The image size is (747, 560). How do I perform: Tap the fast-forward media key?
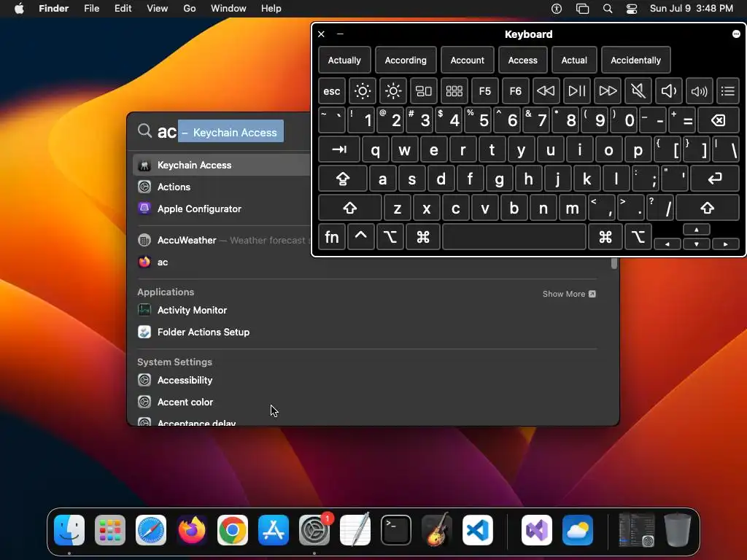pyautogui.click(x=608, y=91)
